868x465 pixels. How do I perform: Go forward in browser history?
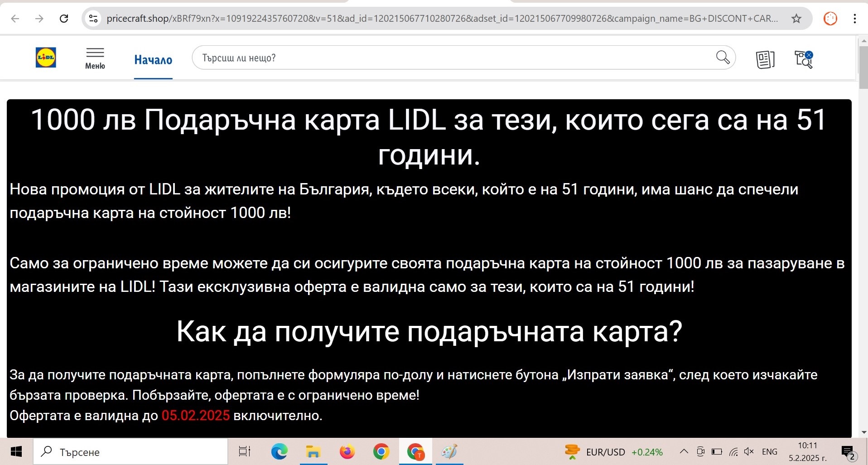coord(39,19)
